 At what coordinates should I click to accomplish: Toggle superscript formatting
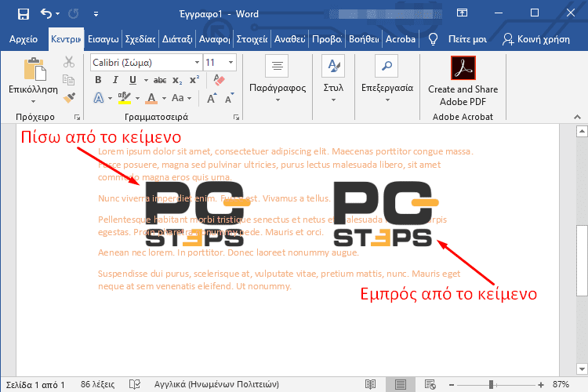[194, 80]
